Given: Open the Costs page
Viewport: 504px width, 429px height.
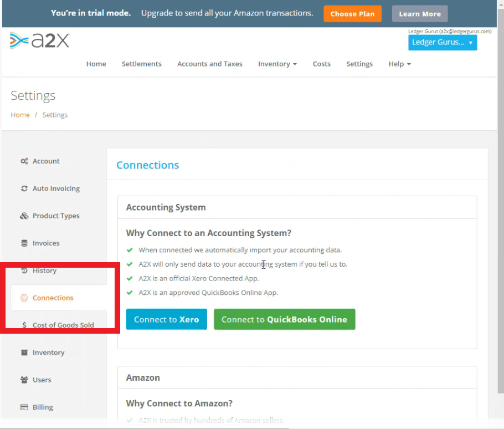Looking at the screenshot, I should (321, 64).
